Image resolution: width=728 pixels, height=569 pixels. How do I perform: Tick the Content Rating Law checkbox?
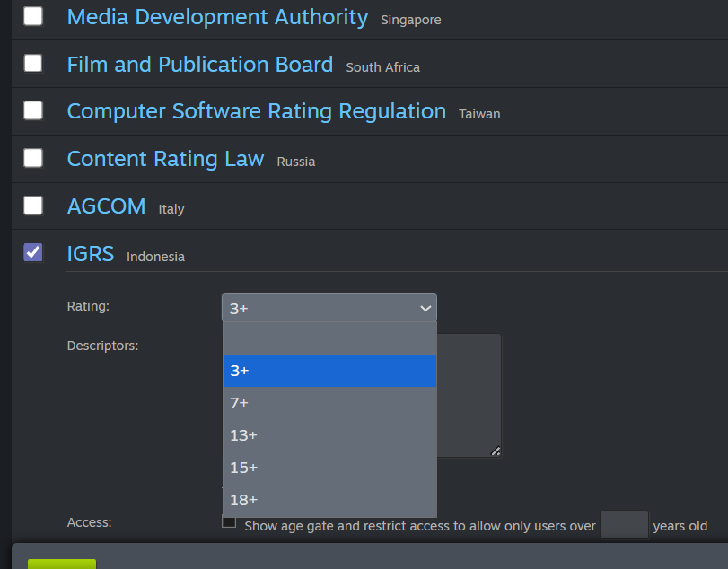pyautogui.click(x=33, y=158)
